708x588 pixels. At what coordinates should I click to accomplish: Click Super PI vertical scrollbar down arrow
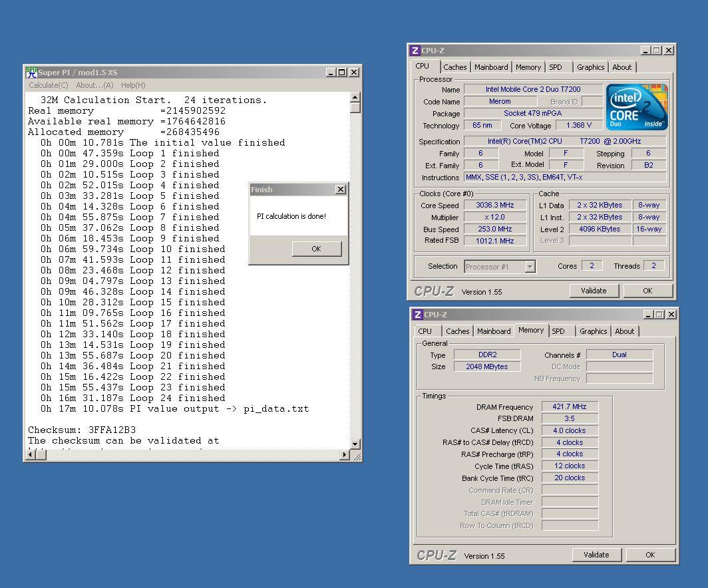[x=355, y=444]
